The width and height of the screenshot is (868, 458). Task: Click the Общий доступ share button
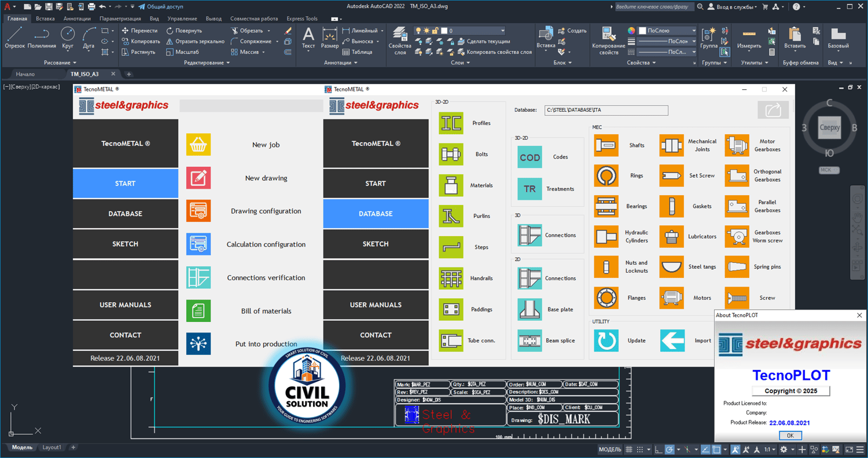(161, 7)
